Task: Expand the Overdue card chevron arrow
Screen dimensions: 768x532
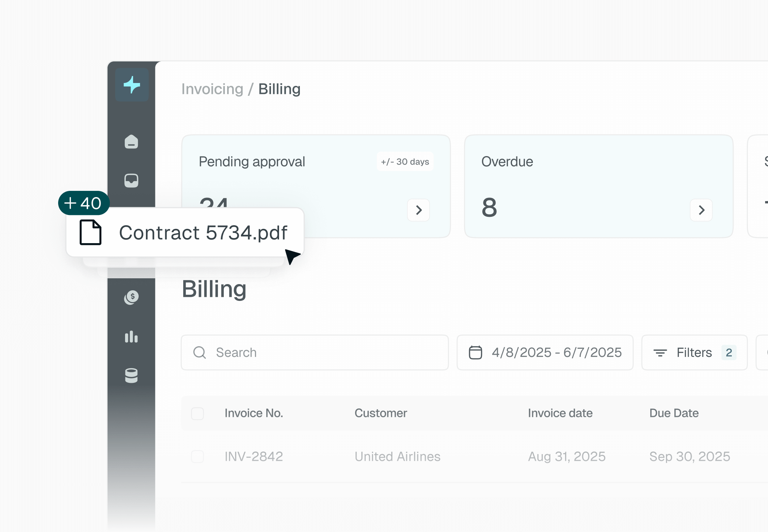Action: pos(701,210)
